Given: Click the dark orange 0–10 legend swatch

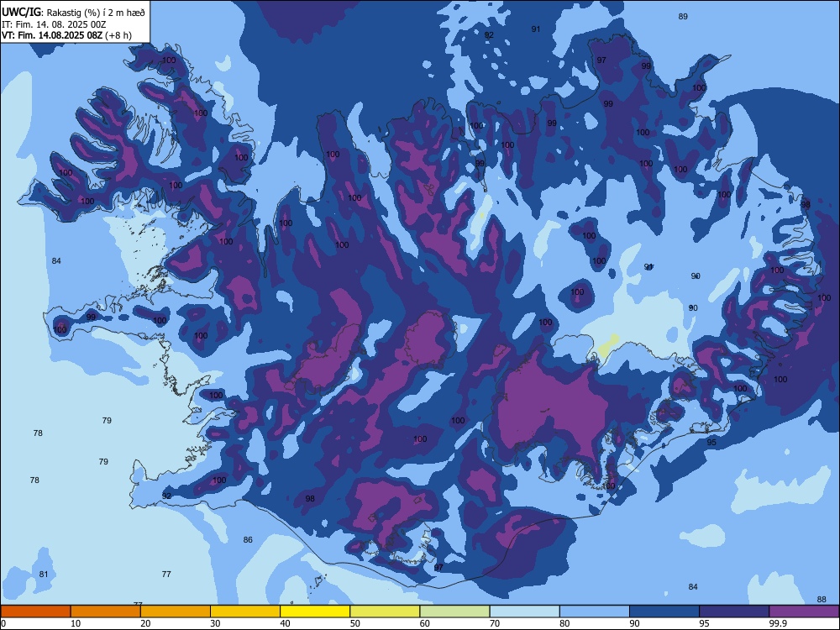Looking at the screenshot, I should pos(35,612).
